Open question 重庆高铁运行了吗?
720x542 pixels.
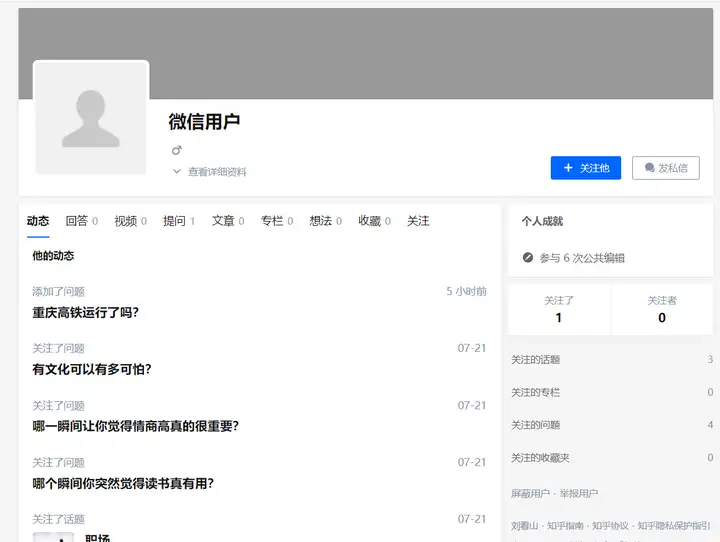point(85,313)
